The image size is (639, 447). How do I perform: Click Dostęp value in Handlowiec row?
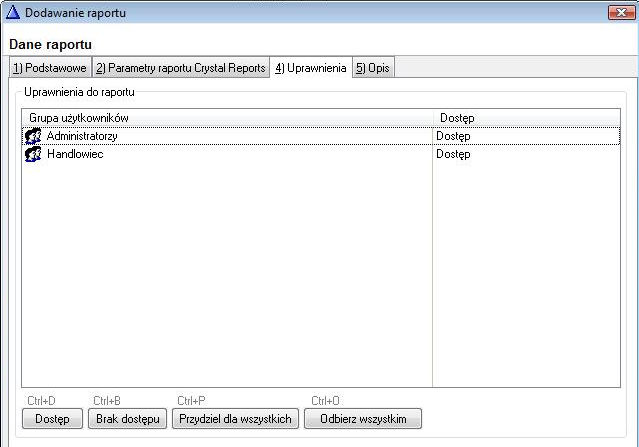453,154
